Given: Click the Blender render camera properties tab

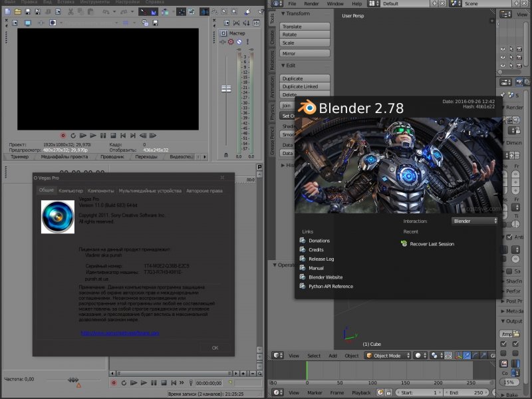Looking at the screenshot, I should pos(519,82).
